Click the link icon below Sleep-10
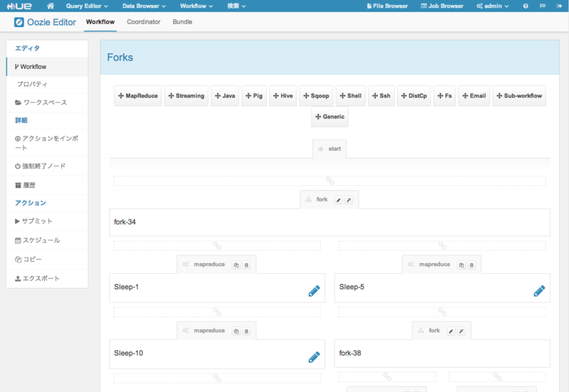569x392 pixels. click(217, 378)
